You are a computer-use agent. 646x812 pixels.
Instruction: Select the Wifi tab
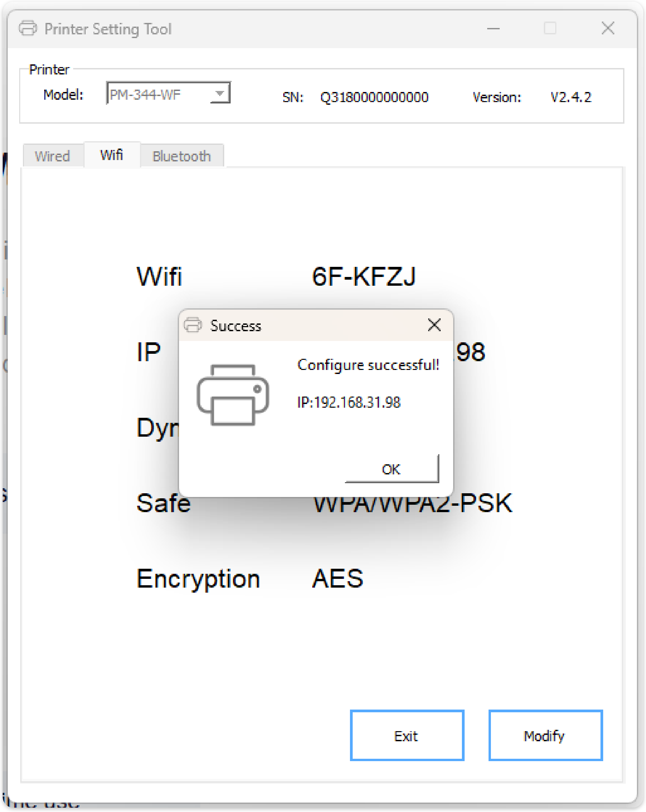click(x=112, y=155)
